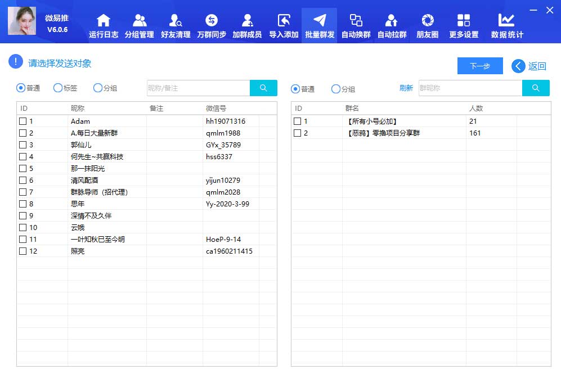The image size is (561, 392).
Task: Choose 分组 radio in groups panel
Action: point(336,89)
